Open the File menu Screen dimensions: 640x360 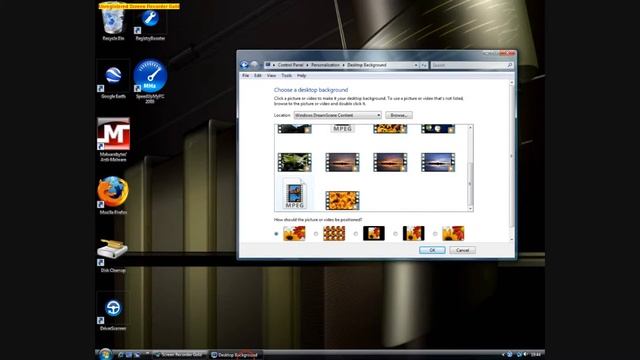[245, 76]
